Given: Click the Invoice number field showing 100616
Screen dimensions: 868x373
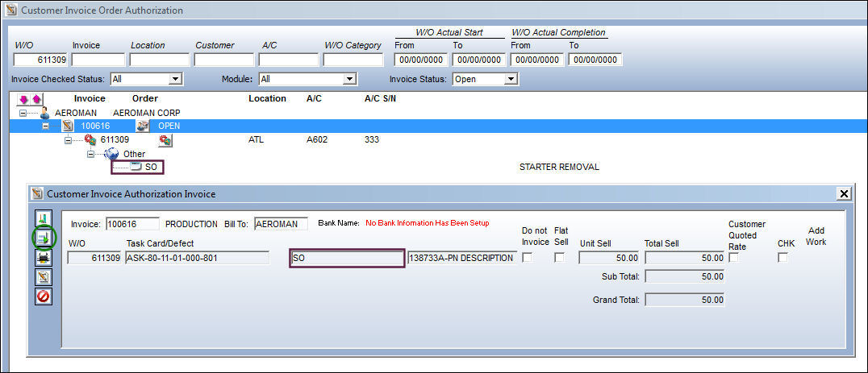Looking at the screenshot, I should (x=132, y=224).
